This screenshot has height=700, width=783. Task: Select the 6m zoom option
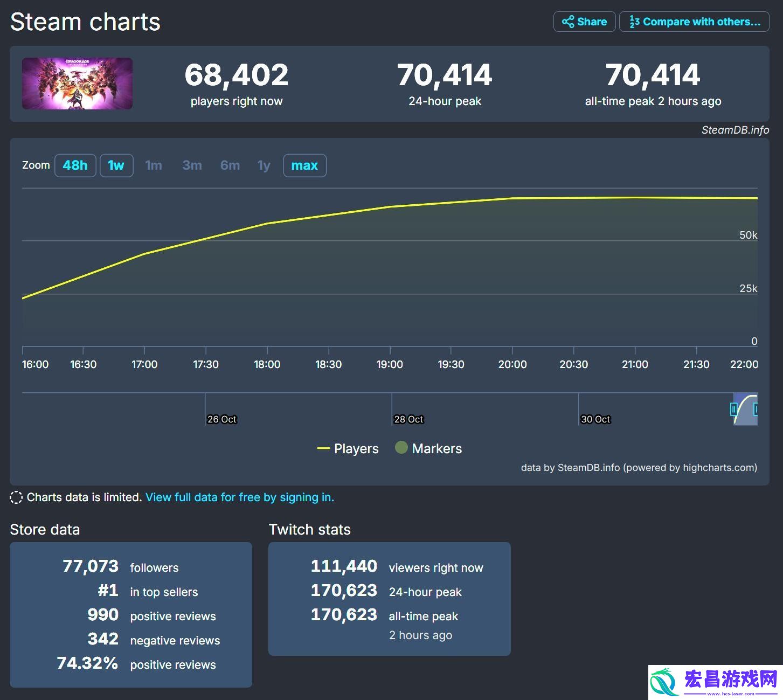230,165
